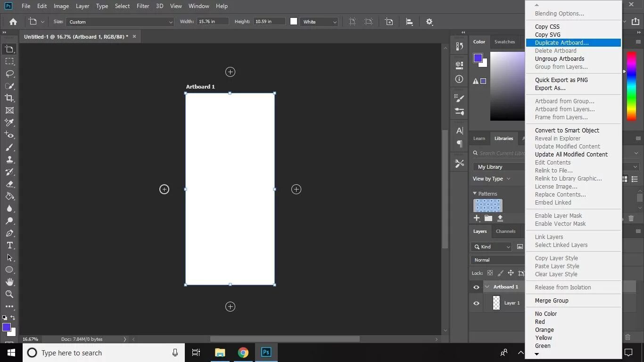Select the Red Eye healing tool
This screenshot has width=644, height=362.
click(x=9, y=135)
